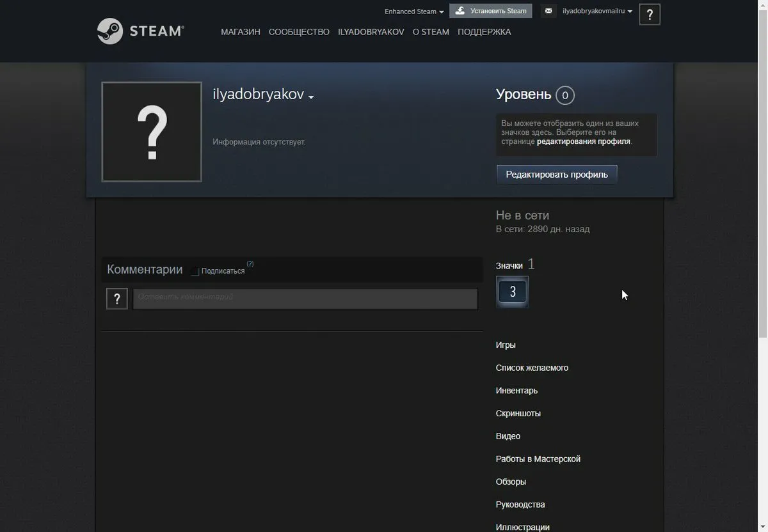This screenshot has width=768, height=532.
Task: Click the leave a comment text field
Action: [305, 299]
